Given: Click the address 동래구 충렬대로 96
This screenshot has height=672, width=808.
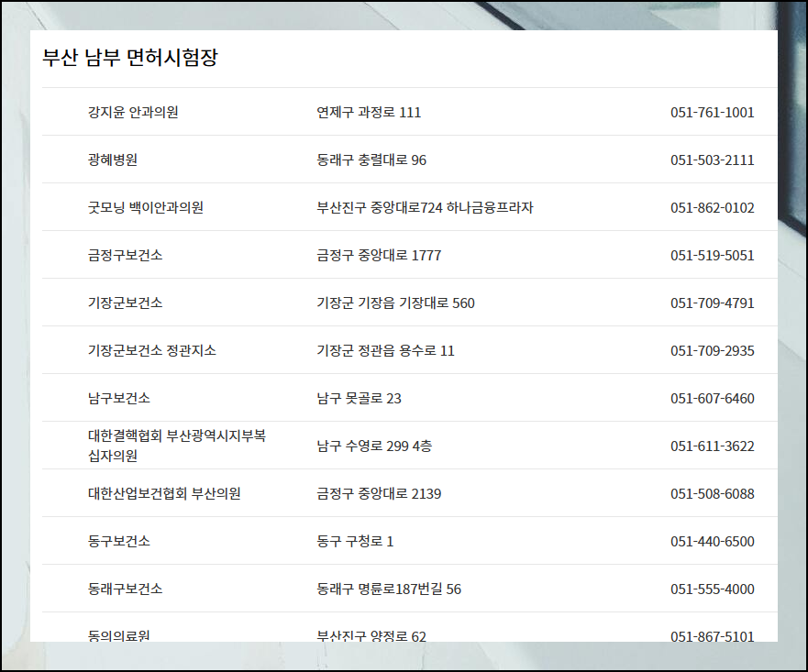Looking at the screenshot, I should 371,160.
